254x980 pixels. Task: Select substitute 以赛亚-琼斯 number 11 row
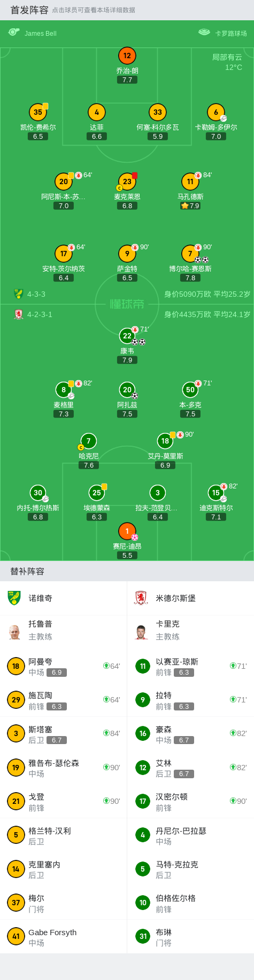click(x=190, y=666)
